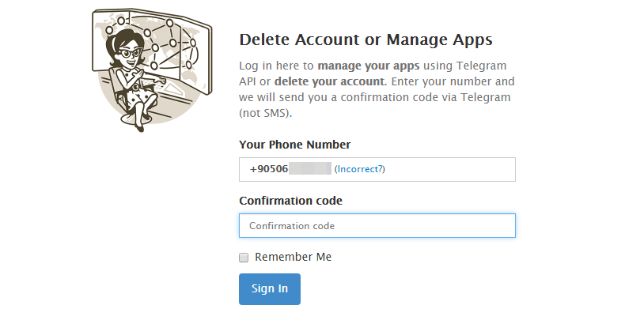
Task: Select the Delete Account or Manage Apps heading
Action: click(366, 40)
